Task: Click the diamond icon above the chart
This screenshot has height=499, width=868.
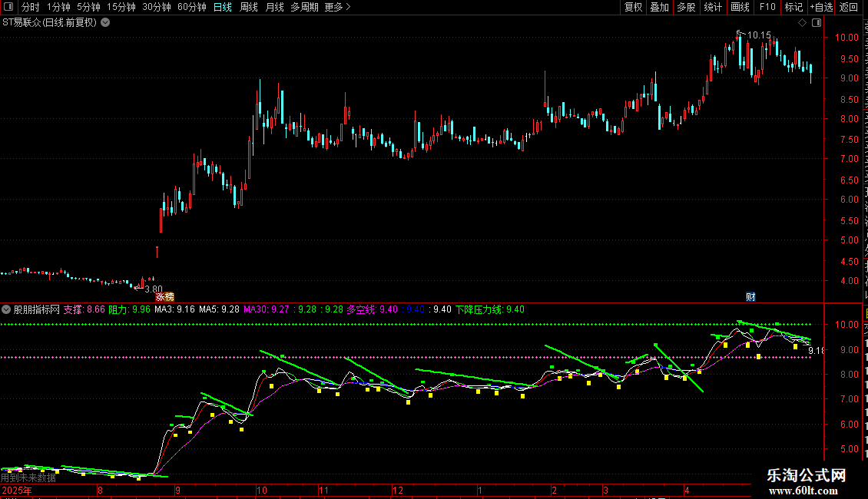Action: 802,23
